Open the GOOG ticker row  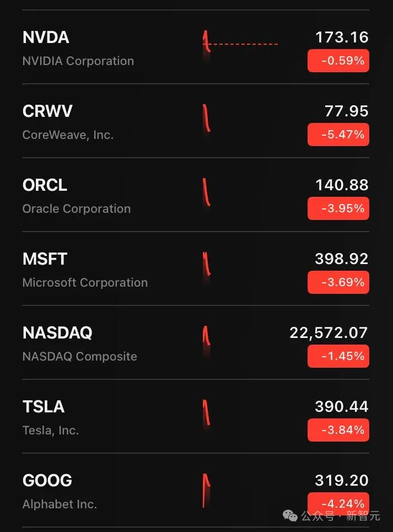coord(47,481)
